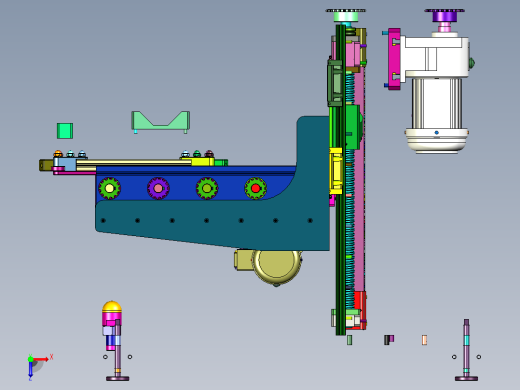Select the magenta bar under the arm
The image size is (520, 390).
[74, 172]
